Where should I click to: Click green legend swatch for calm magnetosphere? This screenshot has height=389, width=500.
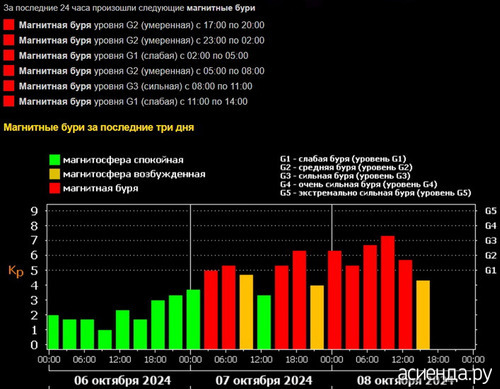[54, 160]
